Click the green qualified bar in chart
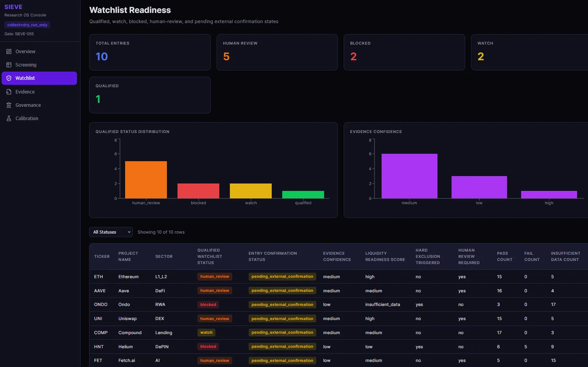The image size is (588, 367). (303, 195)
